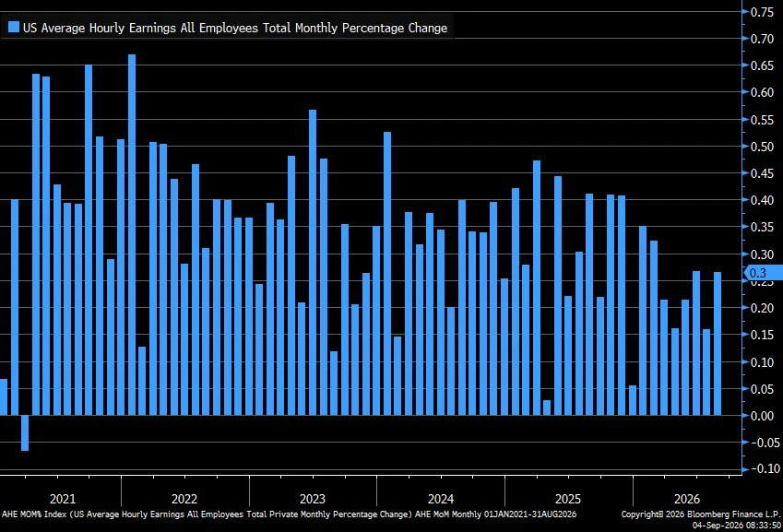Click the 0.75 axis value

pyautogui.click(x=762, y=12)
